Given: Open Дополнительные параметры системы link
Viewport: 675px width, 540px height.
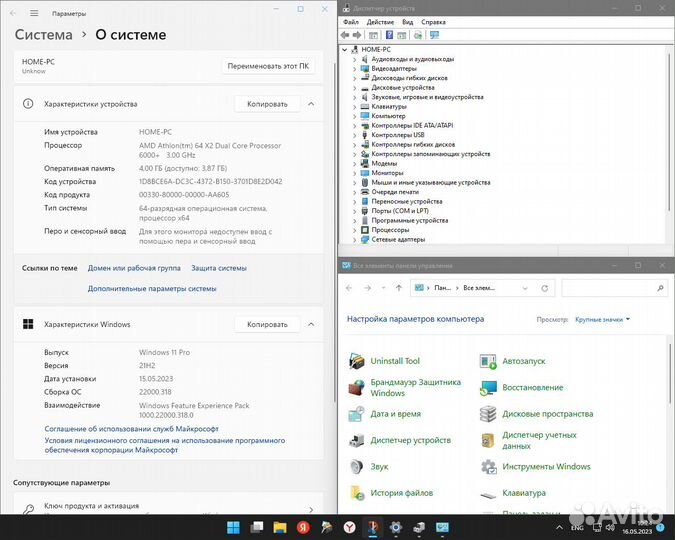Looking at the screenshot, I should pyautogui.click(x=152, y=289).
